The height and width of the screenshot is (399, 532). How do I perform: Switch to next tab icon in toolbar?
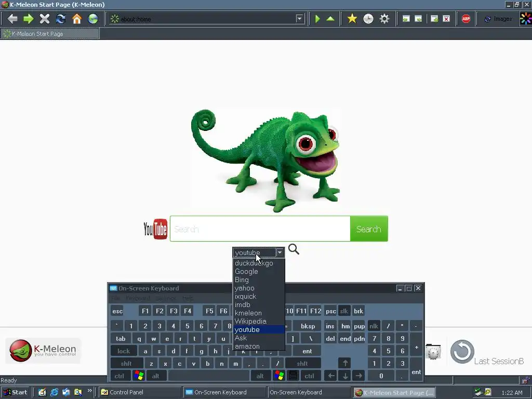[x=418, y=19]
